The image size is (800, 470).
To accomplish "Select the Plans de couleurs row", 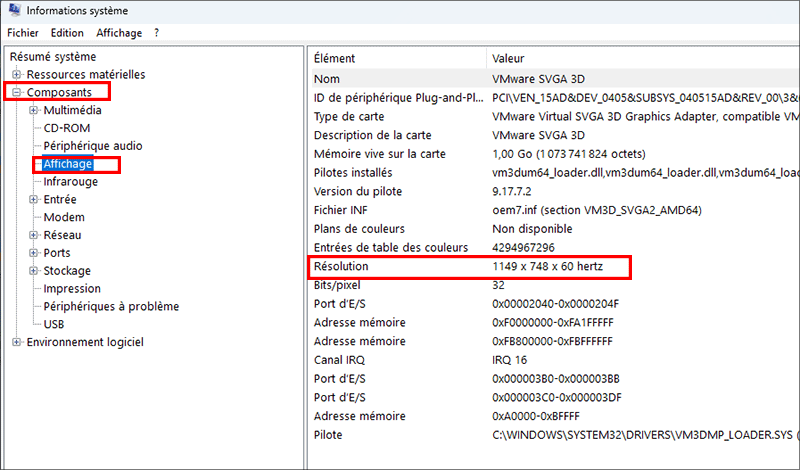I will 555,229.
